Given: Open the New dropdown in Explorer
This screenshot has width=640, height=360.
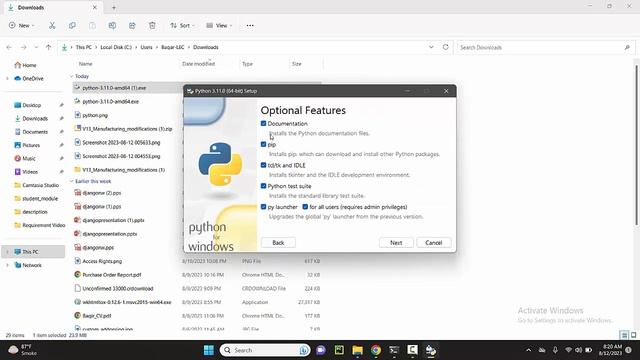Looking at the screenshot, I should coord(22,25).
